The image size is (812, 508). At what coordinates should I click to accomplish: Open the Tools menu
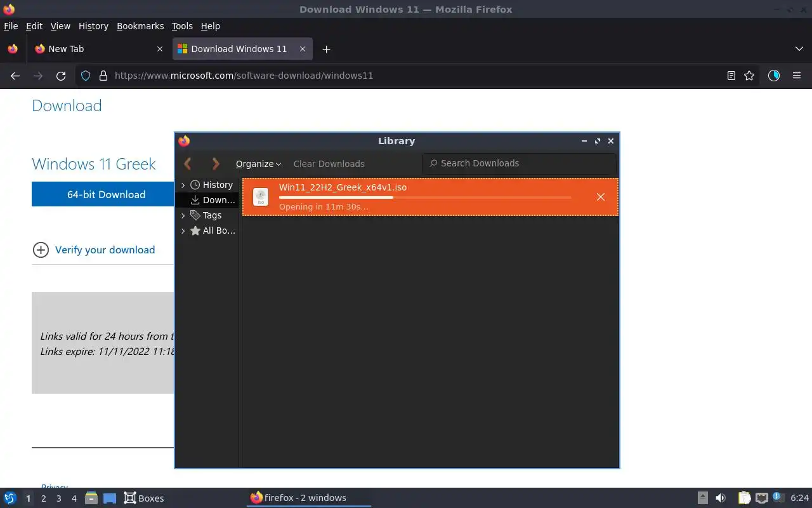(182, 26)
